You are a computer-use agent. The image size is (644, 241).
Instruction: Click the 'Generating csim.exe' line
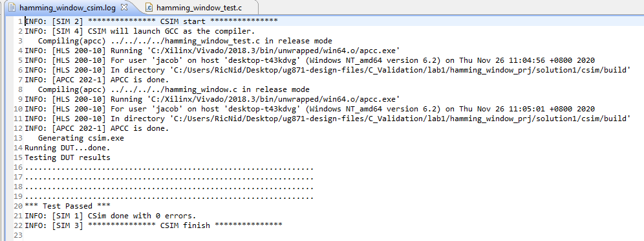pos(81,138)
